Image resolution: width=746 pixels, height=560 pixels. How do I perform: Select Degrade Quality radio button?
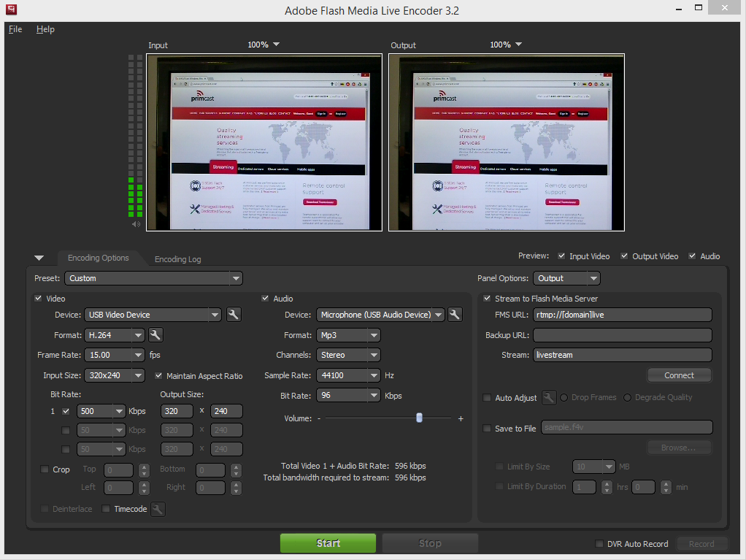[627, 397]
